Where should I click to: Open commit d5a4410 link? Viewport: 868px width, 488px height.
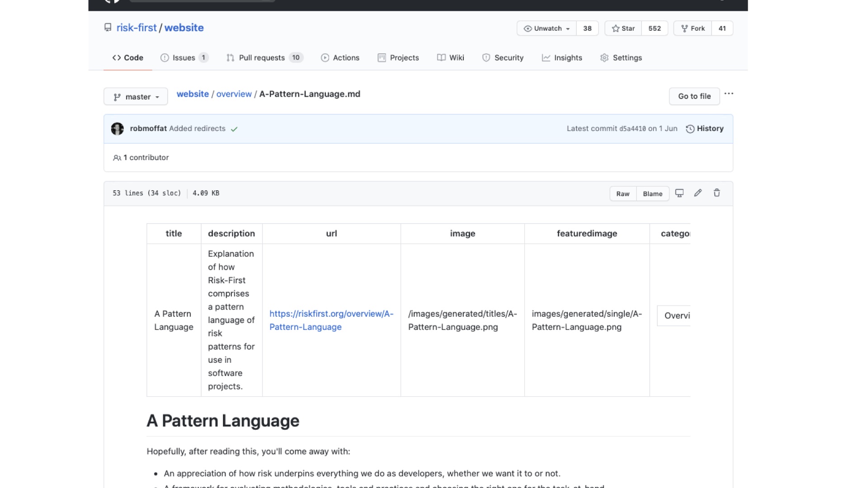tap(632, 129)
